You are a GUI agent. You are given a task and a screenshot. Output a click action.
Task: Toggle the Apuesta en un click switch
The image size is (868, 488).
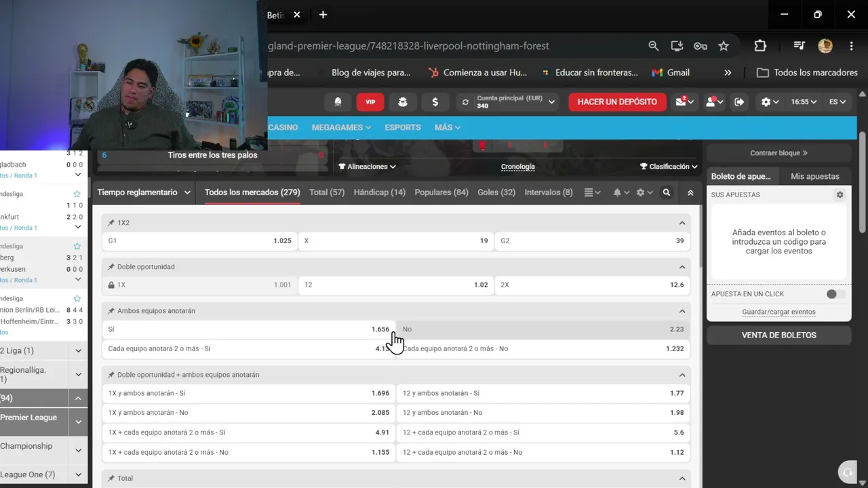tap(835, 294)
